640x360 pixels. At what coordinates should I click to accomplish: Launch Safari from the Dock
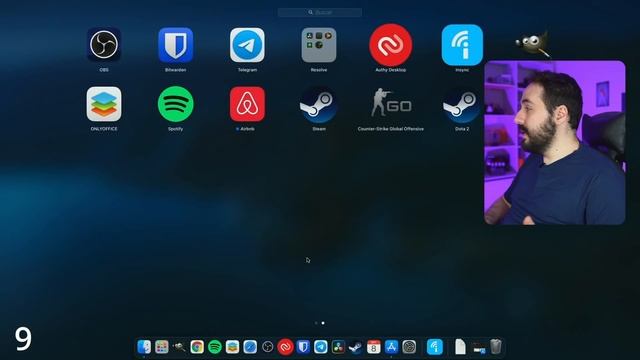pos(250,347)
